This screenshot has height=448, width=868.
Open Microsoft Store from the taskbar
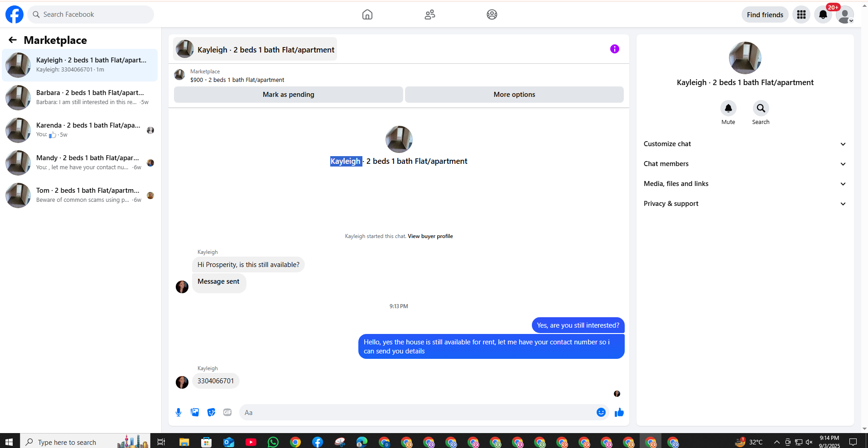click(207, 442)
